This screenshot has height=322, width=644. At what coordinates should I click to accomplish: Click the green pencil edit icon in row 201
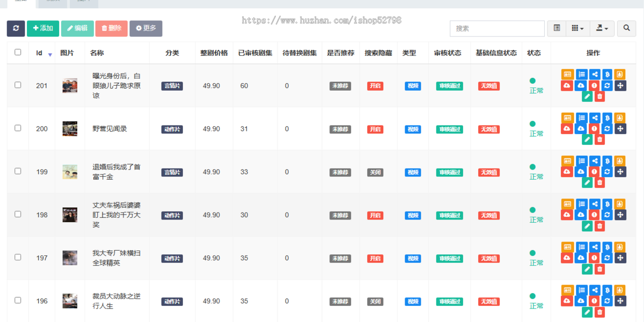coord(587,97)
